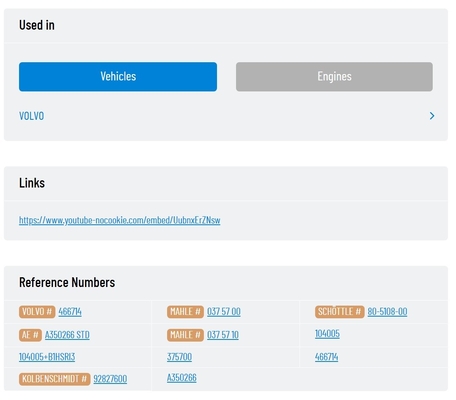456x400 pixels.
Task: Expand the VOLVO row chevron arrow
Action: click(x=432, y=116)
